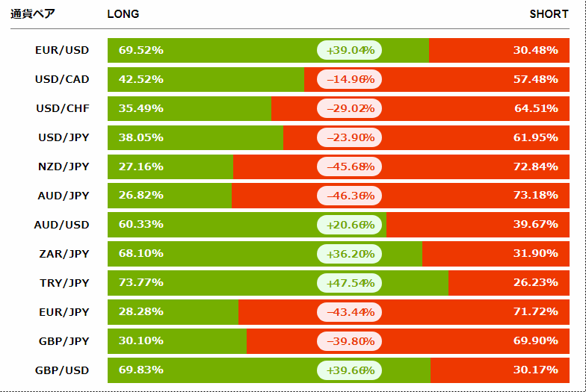Click the +20.66% badge on AUD/USD
This screenshot has height=392, width=586.
point(350,225)
